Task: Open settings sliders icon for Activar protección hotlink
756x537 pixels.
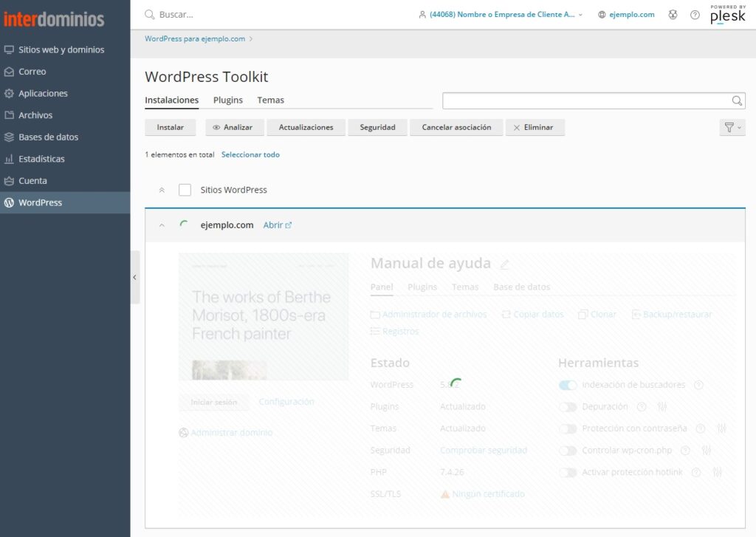Action: tap(718, 472)
